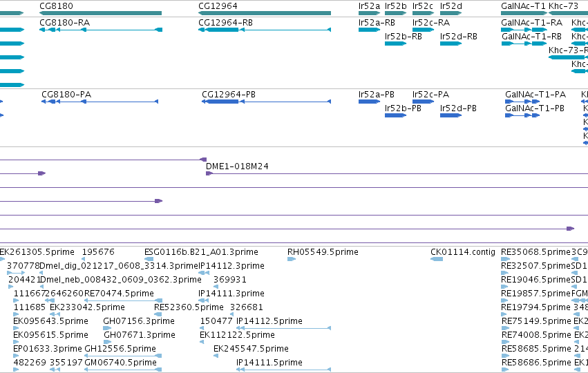Click the GalNAc-T1-PB protein label
Screen dimensions: 588x373
click(534, 108)
